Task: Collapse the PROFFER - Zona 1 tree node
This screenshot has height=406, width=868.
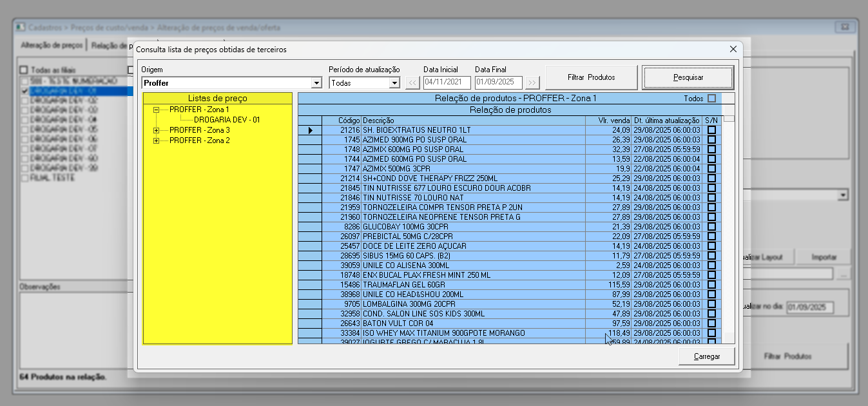Action: point(156,110)
